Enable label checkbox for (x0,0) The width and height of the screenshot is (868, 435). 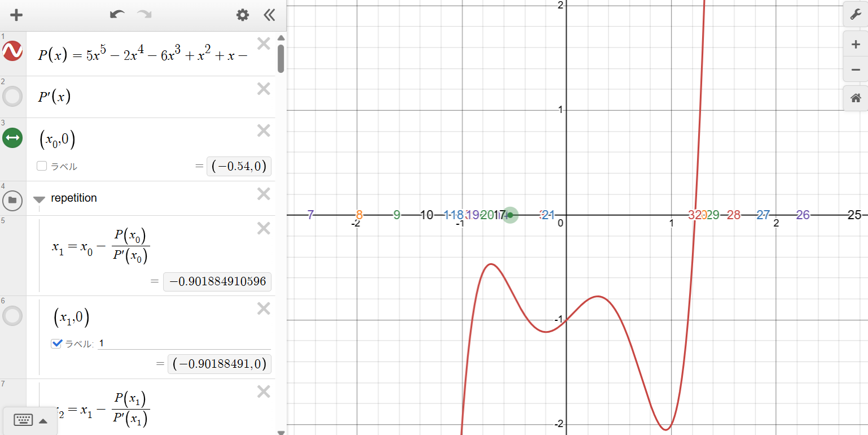coord(41,166)
